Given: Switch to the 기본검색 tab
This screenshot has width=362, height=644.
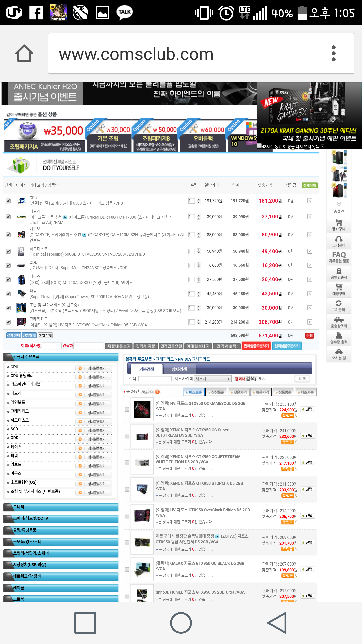Looking at the screenshot, I should tap(147, 369).
